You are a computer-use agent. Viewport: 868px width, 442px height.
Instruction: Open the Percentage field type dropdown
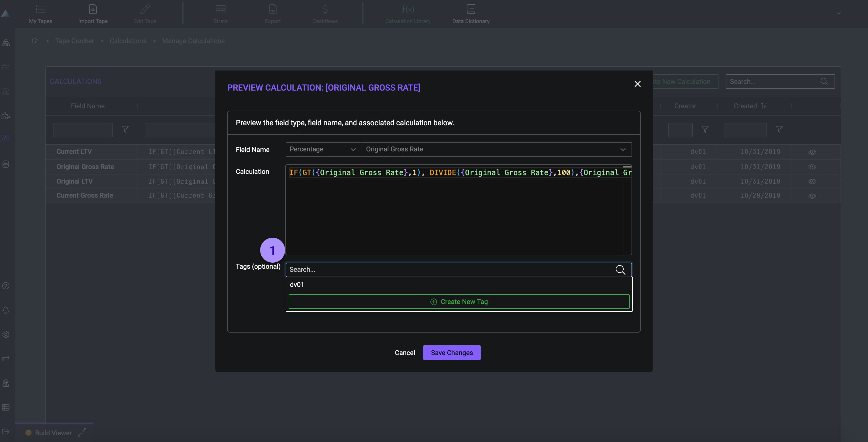click(323, 149)
